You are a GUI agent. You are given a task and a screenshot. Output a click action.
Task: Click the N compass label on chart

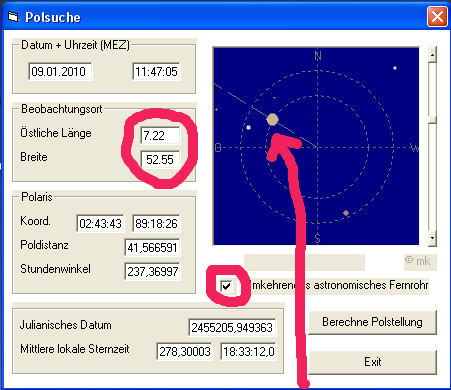(x=318, y=56)
